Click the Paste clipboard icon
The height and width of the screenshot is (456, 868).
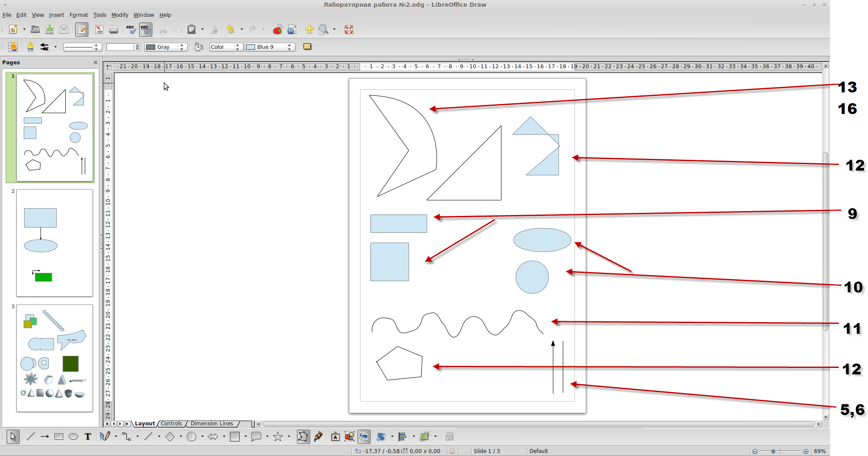[191, 29]
